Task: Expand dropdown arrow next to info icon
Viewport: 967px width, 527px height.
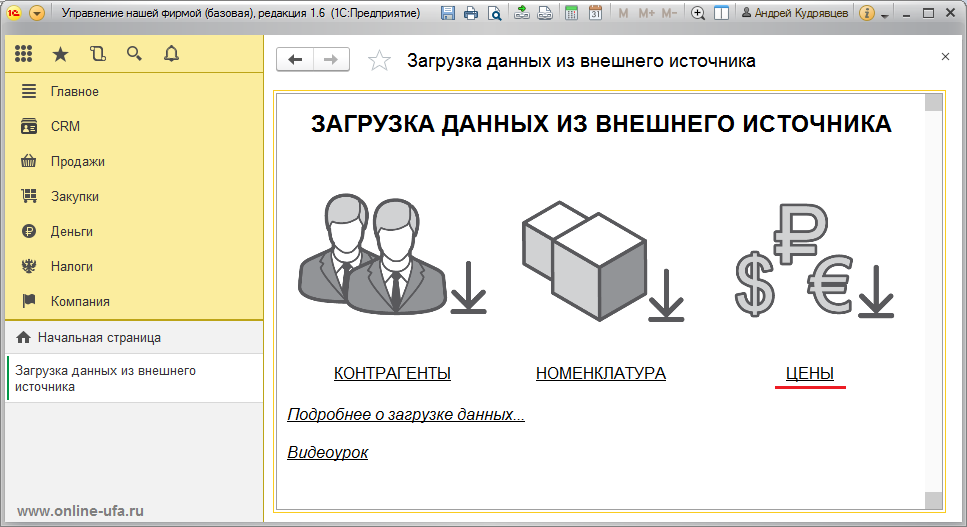Action: click(x=885, y=15)
